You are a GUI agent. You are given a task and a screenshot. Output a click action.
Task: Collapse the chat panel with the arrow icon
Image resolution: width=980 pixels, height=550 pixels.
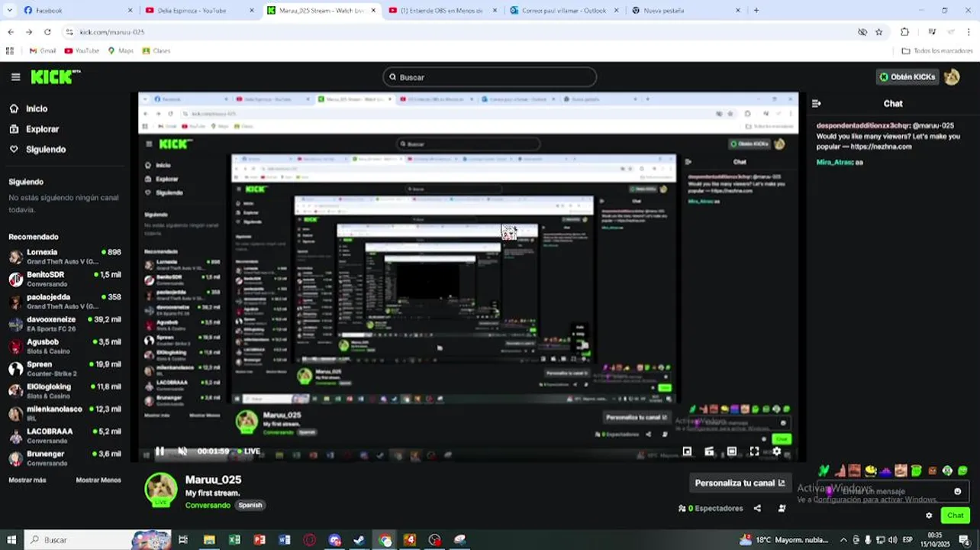[816, 103]
